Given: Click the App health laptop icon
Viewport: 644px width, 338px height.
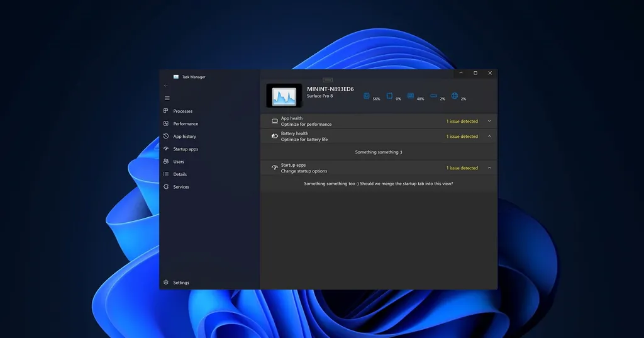Looking at the screenshot, I should [275, 121].
